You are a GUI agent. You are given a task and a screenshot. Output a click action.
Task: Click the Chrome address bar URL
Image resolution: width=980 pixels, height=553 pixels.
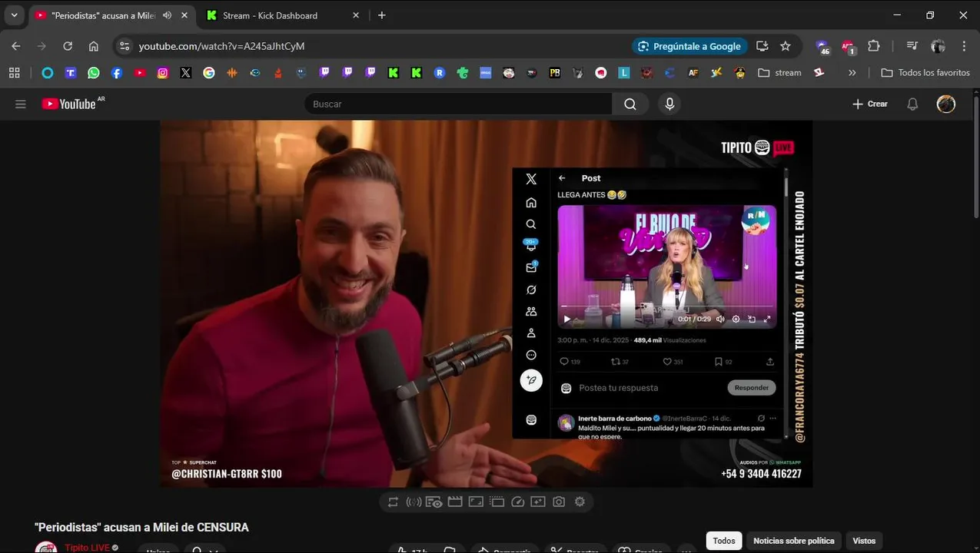click(221, 46)
